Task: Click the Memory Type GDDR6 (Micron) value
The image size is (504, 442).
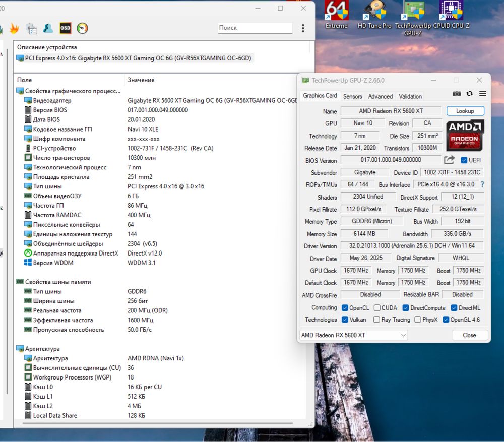Action: coord(371,221)
